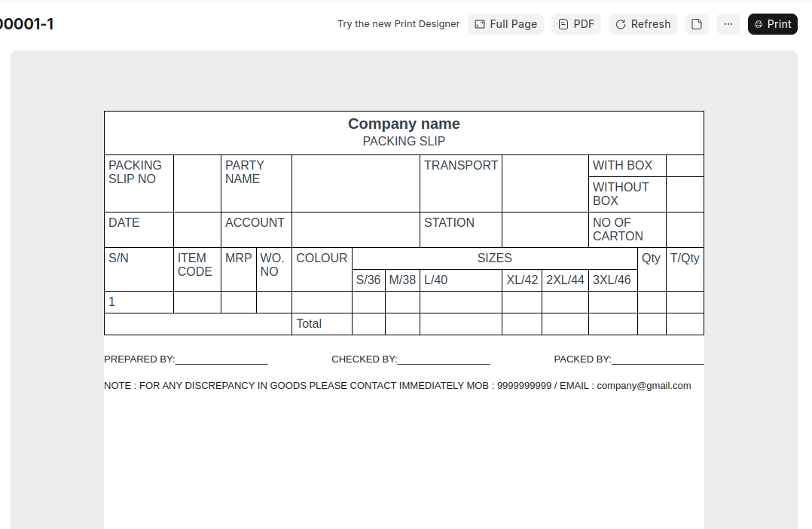Open the three-dots more options menu

click(x=728, y=24)
